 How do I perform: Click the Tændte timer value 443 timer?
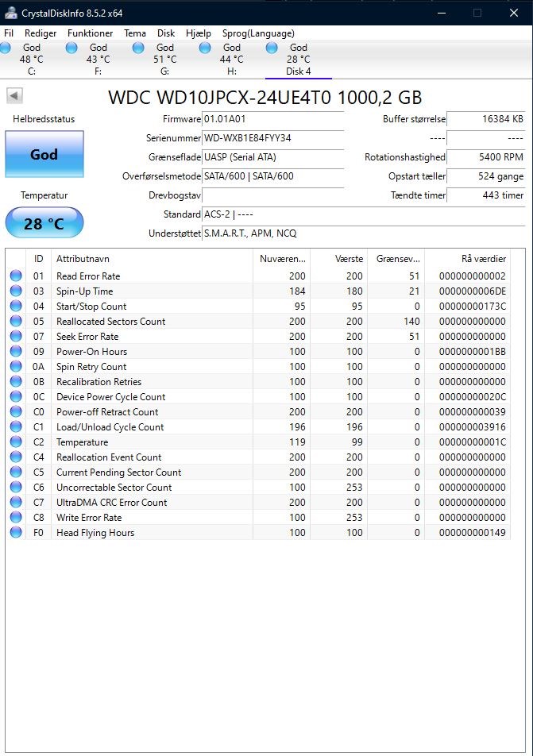coord(485,195)
